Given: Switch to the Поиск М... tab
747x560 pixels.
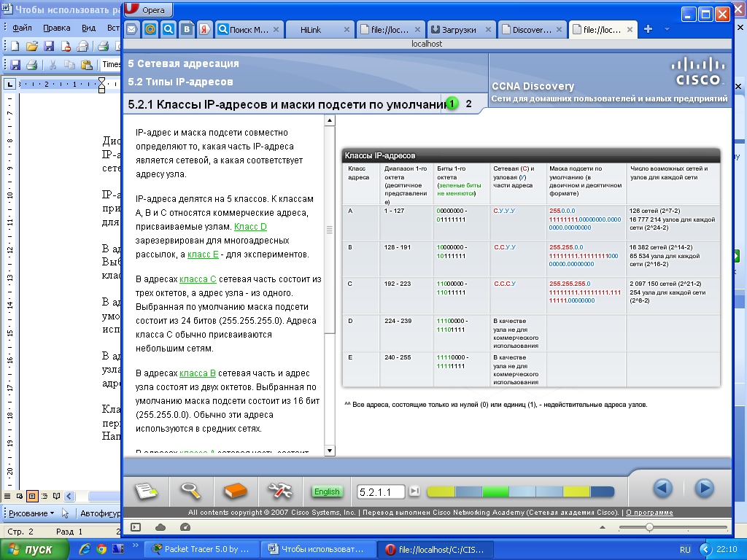Looking at the screenshot, I should click(x=249, y=29).
